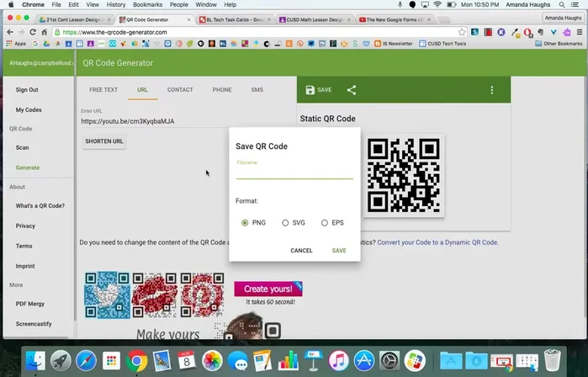The width and height of the screenshot is (588, 377).
Task: Select PNG format radio button
Action: tap(245, 223)
